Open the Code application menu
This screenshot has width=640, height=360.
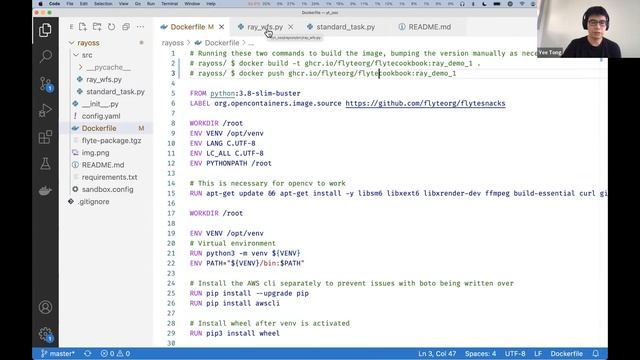point(54,4)
